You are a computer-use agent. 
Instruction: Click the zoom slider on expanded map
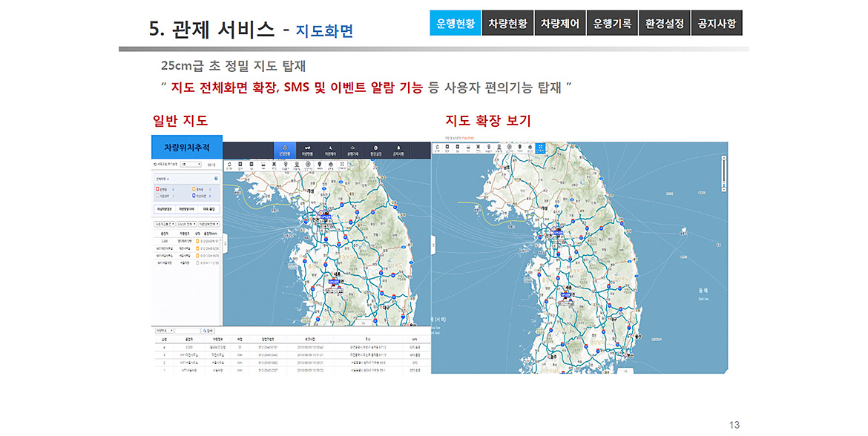[723, 174]
